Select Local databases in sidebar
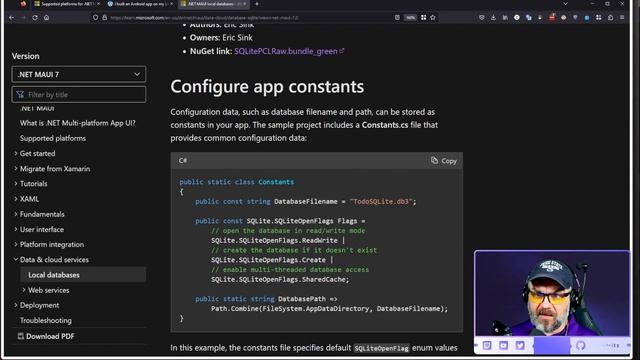640x360 pixels. pyautogui.click(x=83, y=275)
